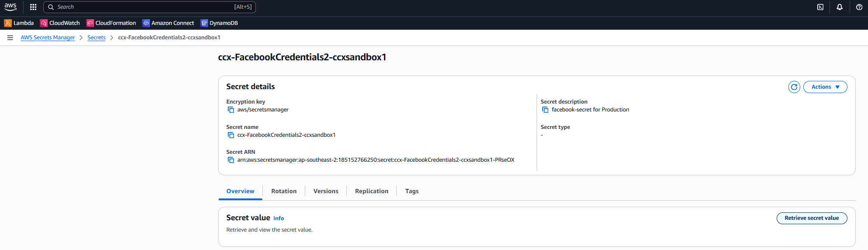
Task: Switch to the Versions tab
Action: click(x=326, y=191)
